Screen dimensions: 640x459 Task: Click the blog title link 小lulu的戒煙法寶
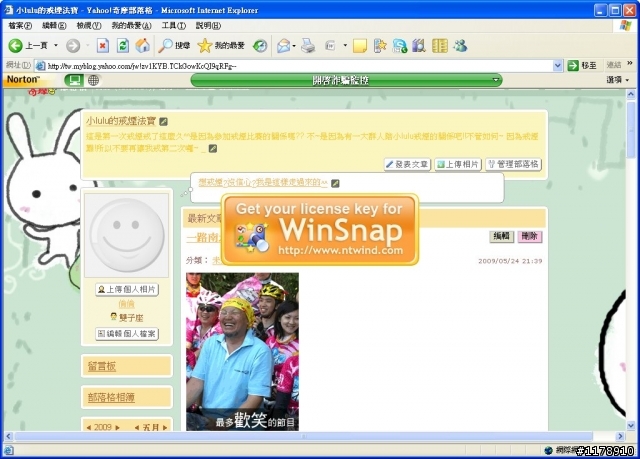[x=121, y=121]
